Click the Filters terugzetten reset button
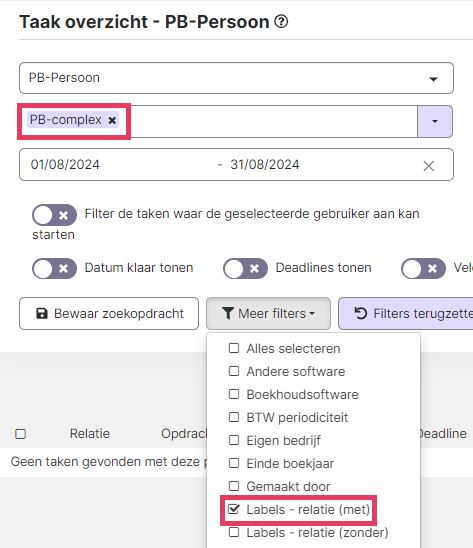Viewport: 473px width, 548px height. point(406,313)
